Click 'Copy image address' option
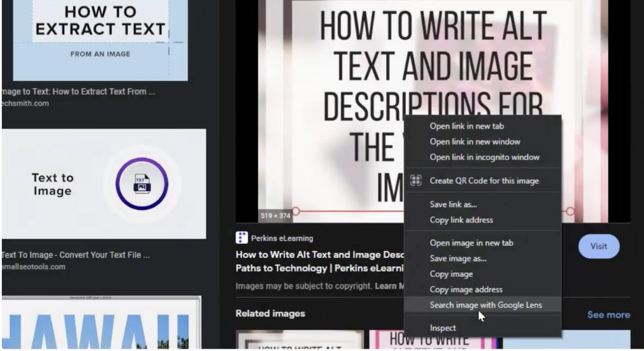The height and width of the screenshot is (351, 644). tap(466, 289)
